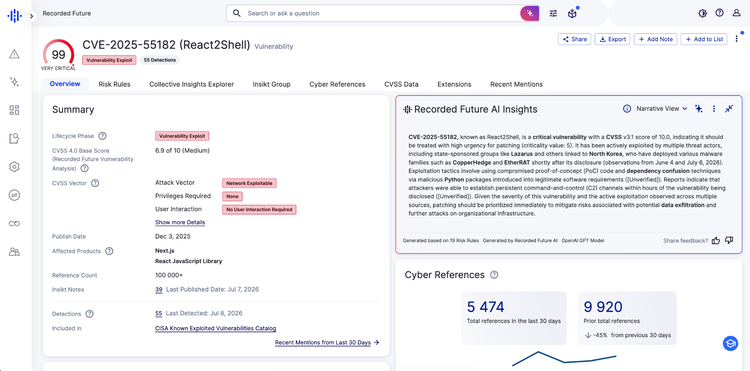The width and height of the screenshot is (750, 371).
Task: Toggle the theme icon in top right
Action: click(702, 13)
